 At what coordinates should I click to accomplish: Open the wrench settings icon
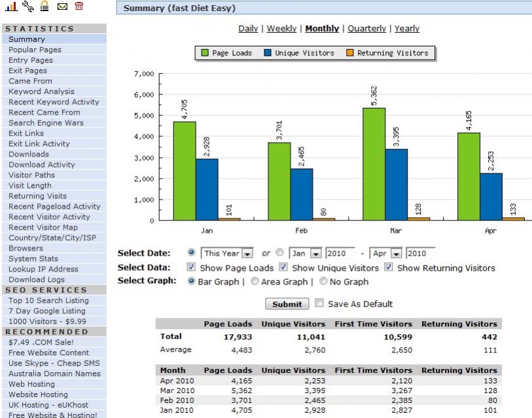27,7
